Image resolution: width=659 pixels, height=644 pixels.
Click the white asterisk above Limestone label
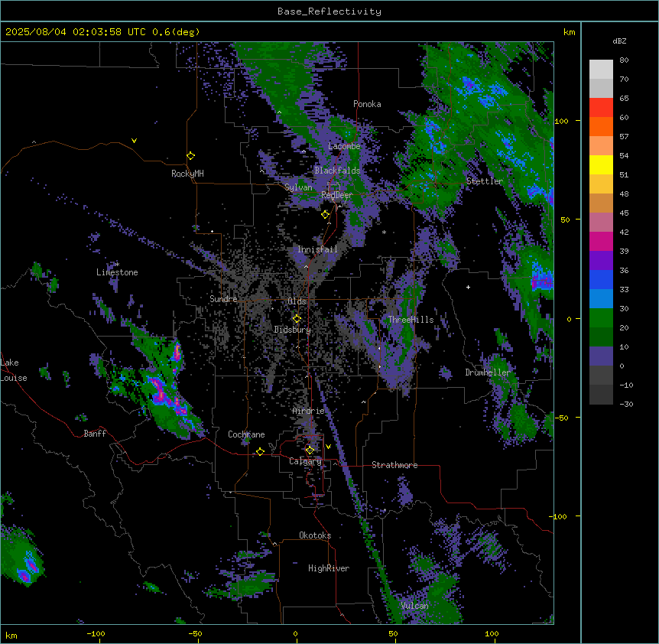pyautogui.click(x=118, y=264)
